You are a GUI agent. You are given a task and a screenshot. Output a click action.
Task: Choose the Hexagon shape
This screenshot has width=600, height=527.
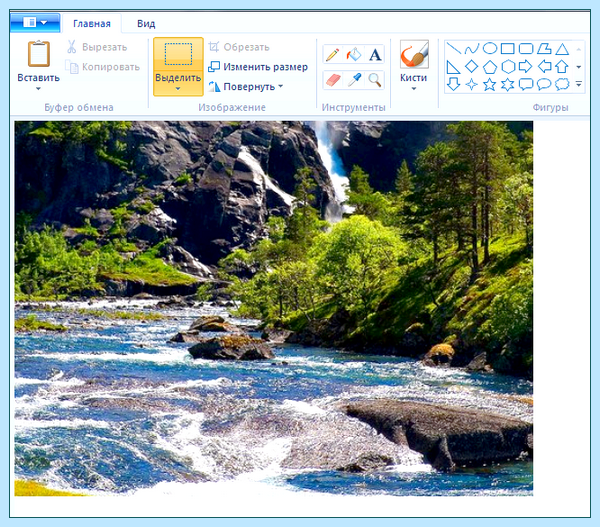pos(508,67)
